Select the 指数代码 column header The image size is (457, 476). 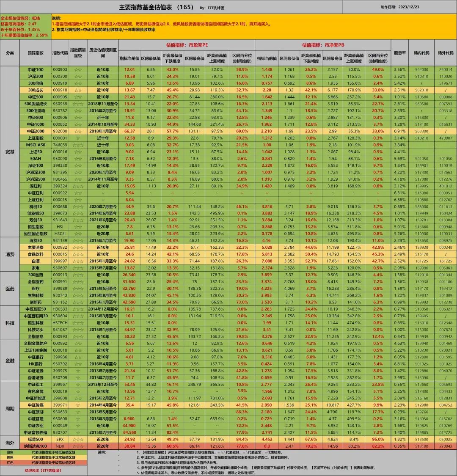click(60, 53)
